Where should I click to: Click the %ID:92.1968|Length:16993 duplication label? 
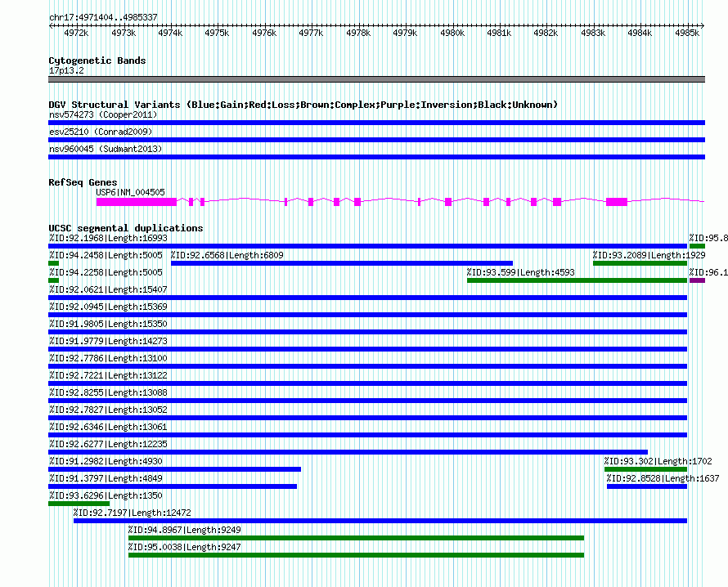(108, 238)
